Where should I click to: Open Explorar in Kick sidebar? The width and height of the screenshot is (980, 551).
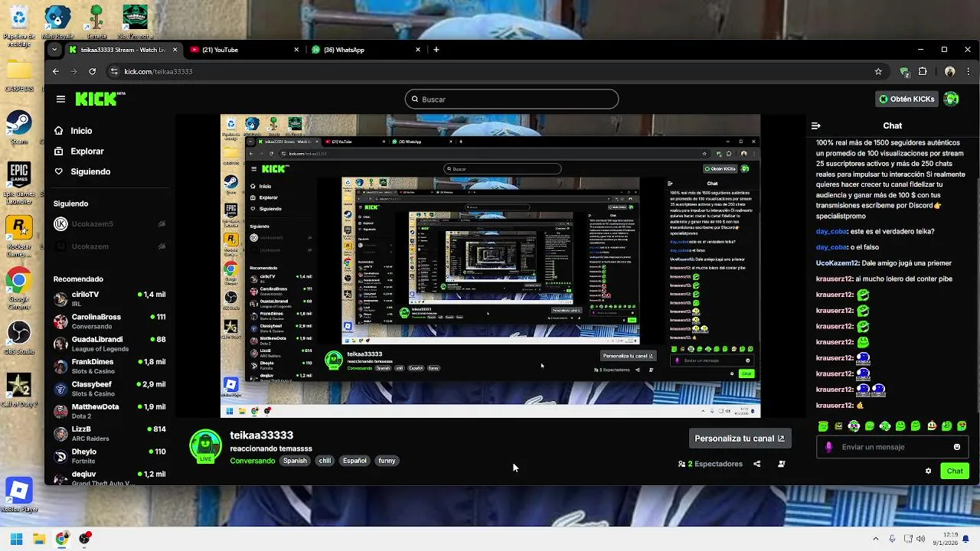[x=78, y=152]
